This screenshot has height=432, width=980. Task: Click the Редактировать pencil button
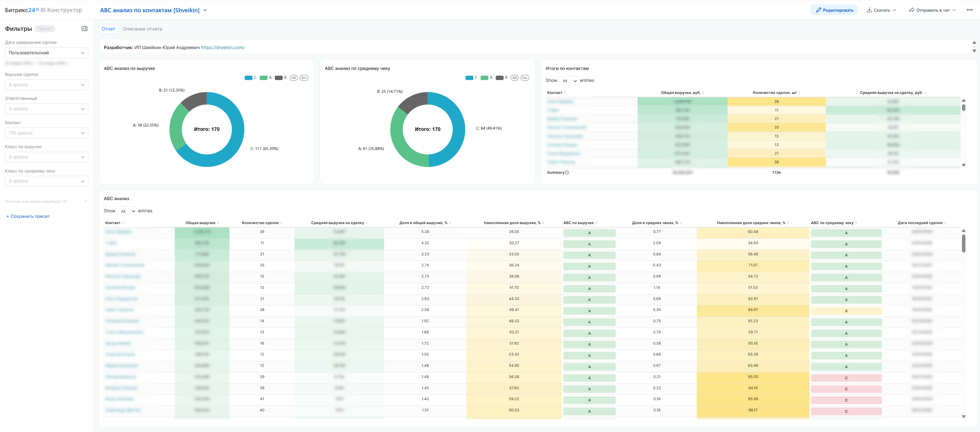point(833,10)
